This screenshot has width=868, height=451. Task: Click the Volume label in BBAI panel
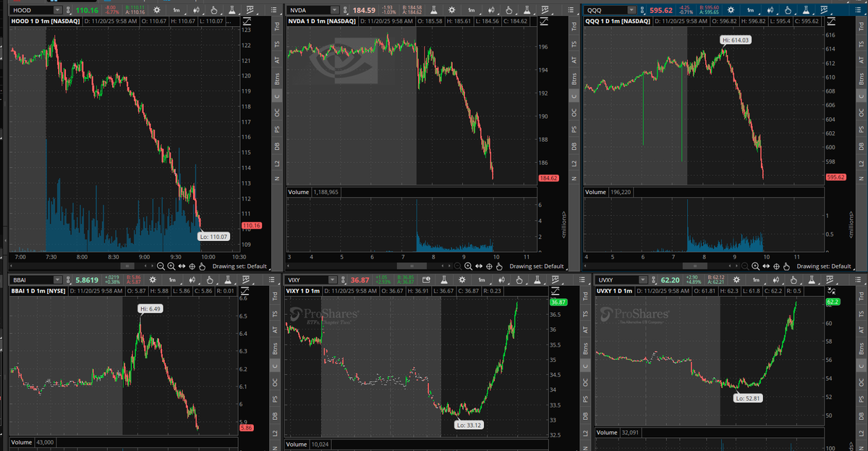click(x=21, y=442)
